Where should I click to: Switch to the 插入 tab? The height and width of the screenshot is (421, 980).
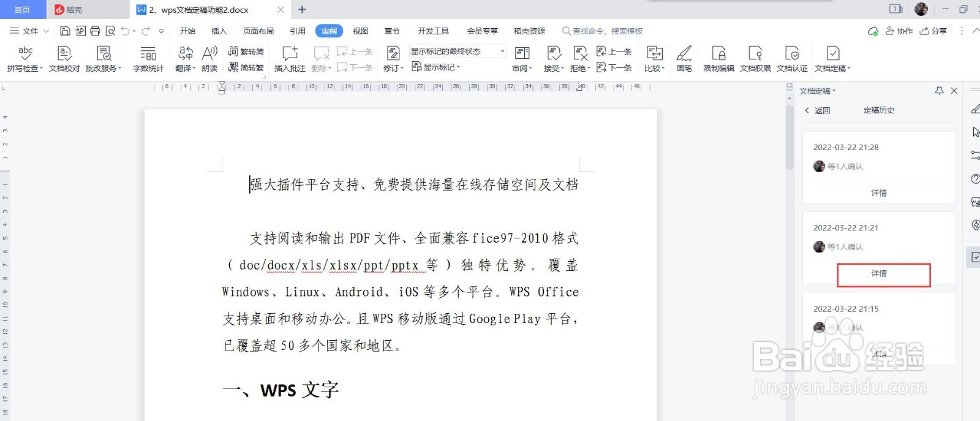tap(219, 31)
